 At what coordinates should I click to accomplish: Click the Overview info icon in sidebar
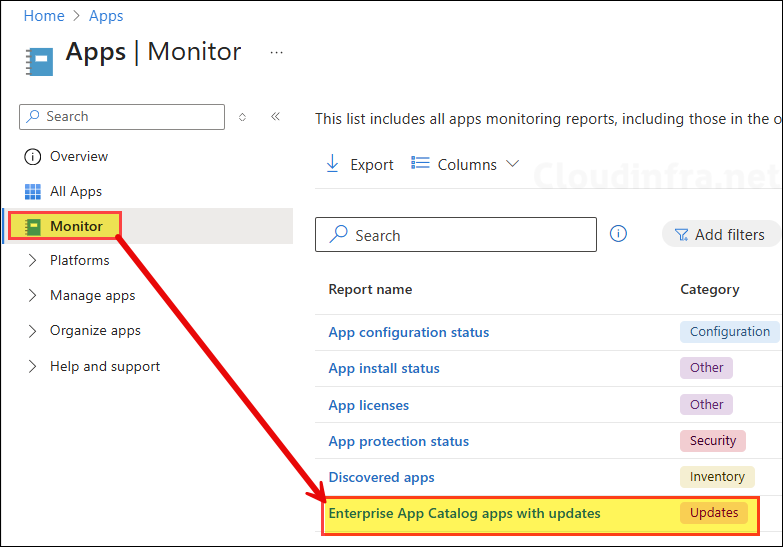32,157
